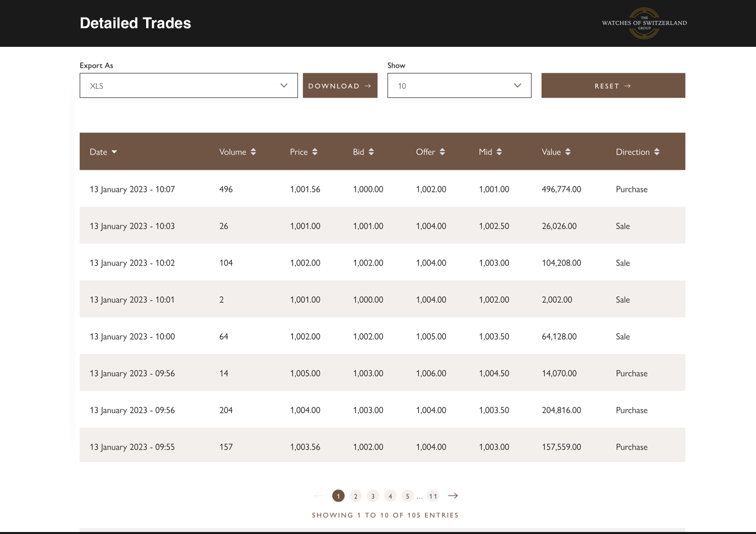Click the Watches of Switzerland Group logo

[x=644, y=23]
